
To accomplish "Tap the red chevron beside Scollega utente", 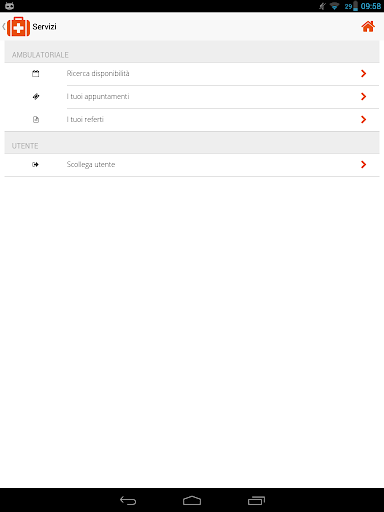I will pyautogui.click(x=363, y=164).
